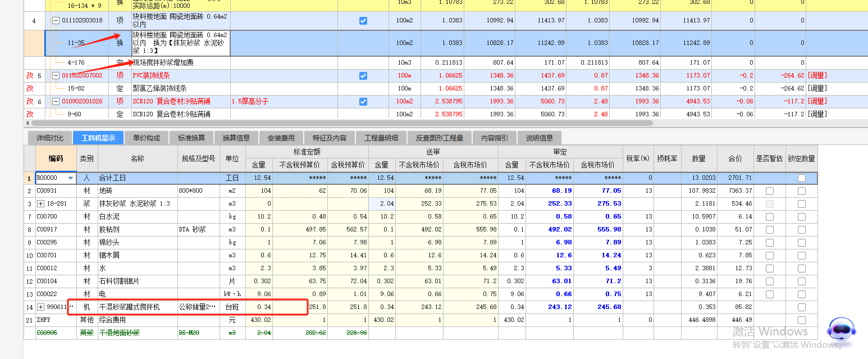The width and height of the screenshot is (868, 359).
Task: Click [调量] link on PVC装饰线条 row
Action: coord(817,75)
